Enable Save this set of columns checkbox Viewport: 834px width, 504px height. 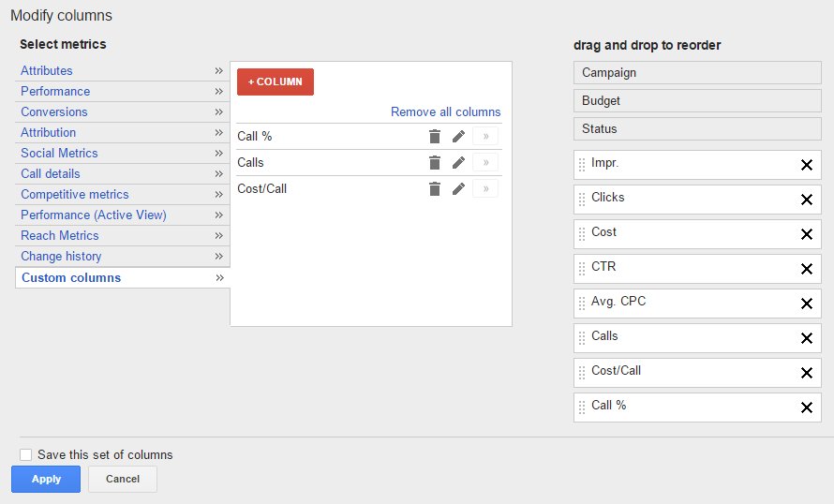click(x=25, y=454)
